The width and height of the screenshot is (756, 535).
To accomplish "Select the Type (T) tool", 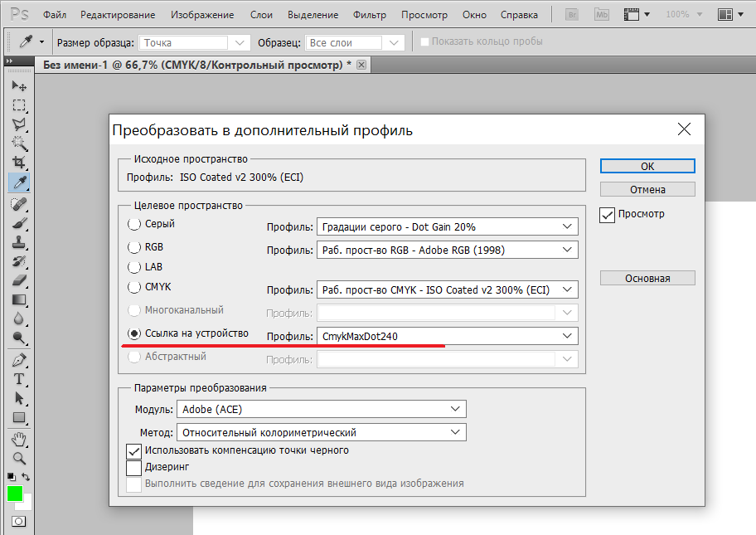I will (x=18, y=379).
